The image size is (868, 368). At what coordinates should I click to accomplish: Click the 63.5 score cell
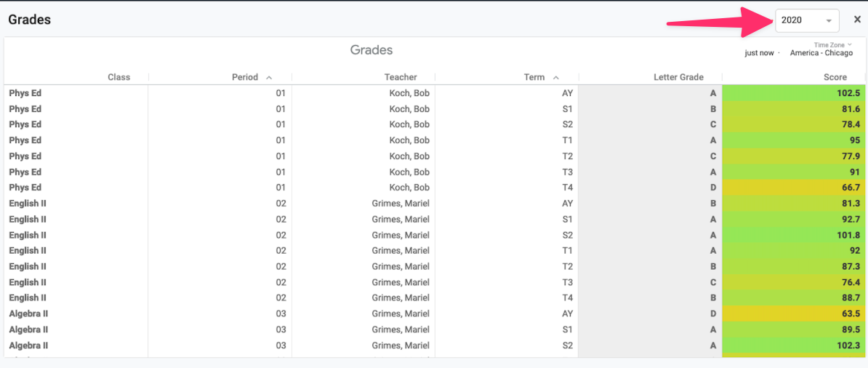794,313
